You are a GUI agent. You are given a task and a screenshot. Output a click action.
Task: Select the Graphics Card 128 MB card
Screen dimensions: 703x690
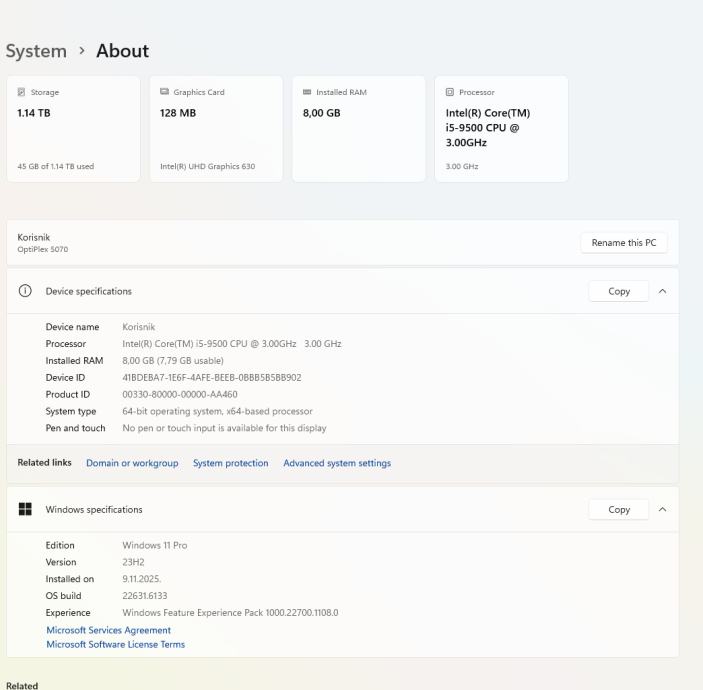pyautogui.click(x=215, y=129)
